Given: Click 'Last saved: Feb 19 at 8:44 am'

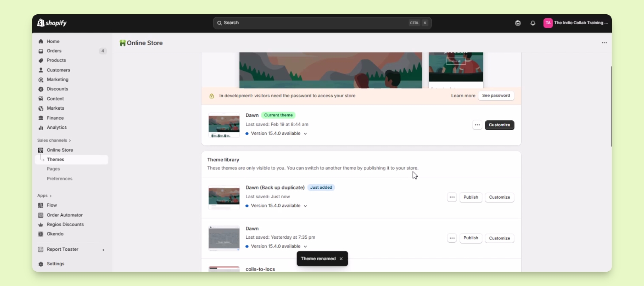Looking at the screenshot, I should click(277, 124).
